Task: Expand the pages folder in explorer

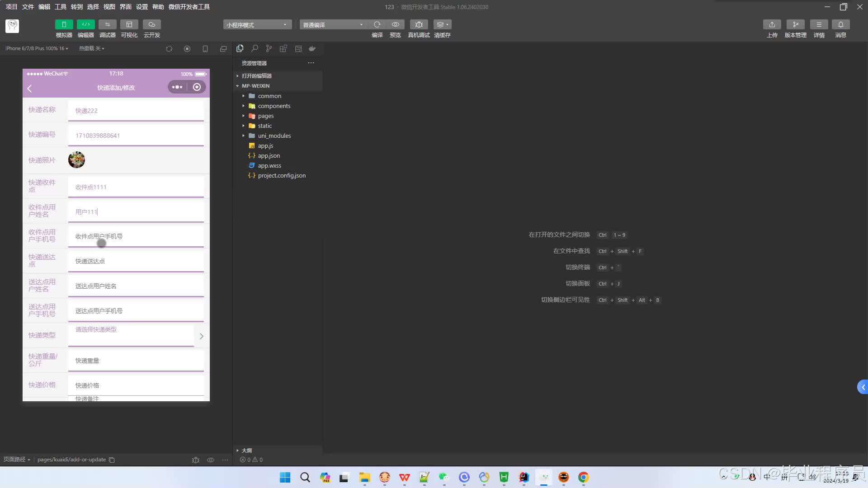Action: [266, 116]
